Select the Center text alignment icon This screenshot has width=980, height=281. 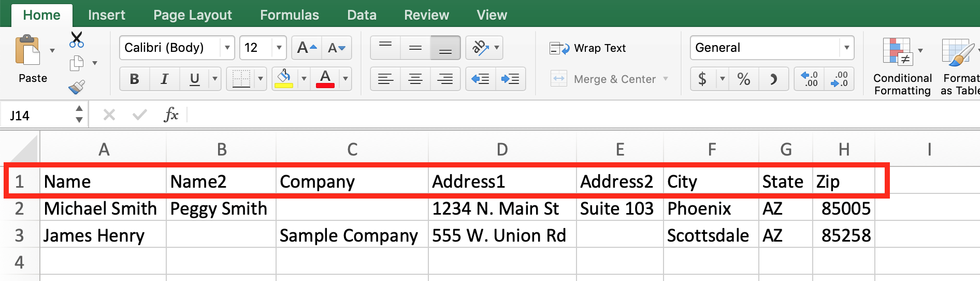click(415, 79)
